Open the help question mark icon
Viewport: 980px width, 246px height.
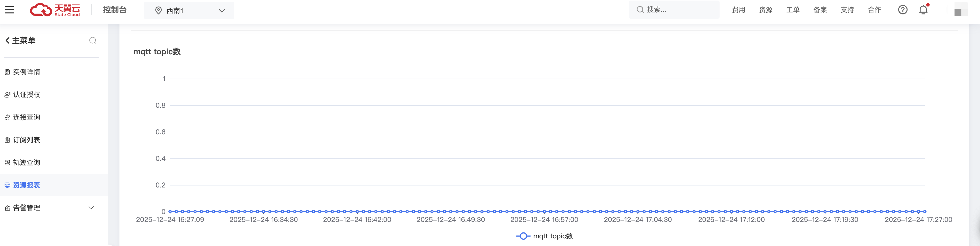coord(902,10)
